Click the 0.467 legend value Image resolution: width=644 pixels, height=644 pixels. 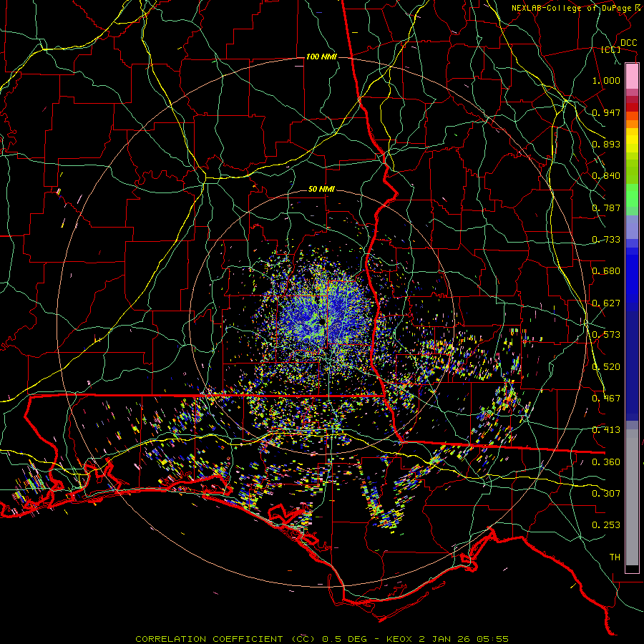[x=606, y=399]
